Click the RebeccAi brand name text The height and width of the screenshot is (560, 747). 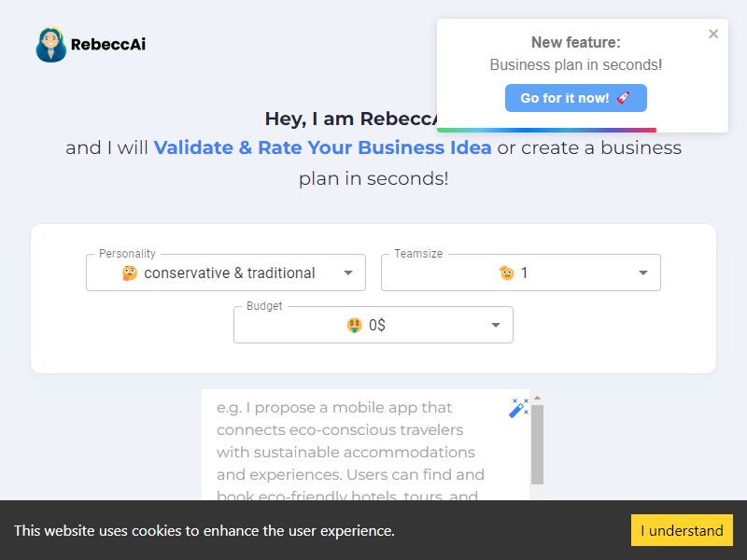tap(108, 44)
